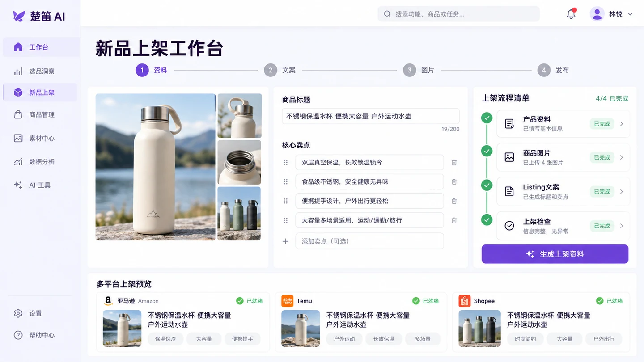Select the three colored bottles thumbnail
The width and height of the screenshot is (644, 362).
[239, 214]
